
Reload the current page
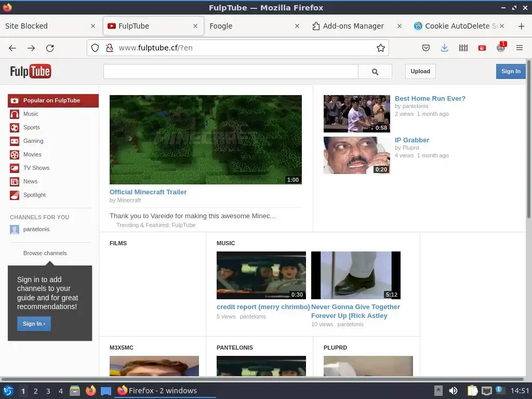(x=50, y=48)
